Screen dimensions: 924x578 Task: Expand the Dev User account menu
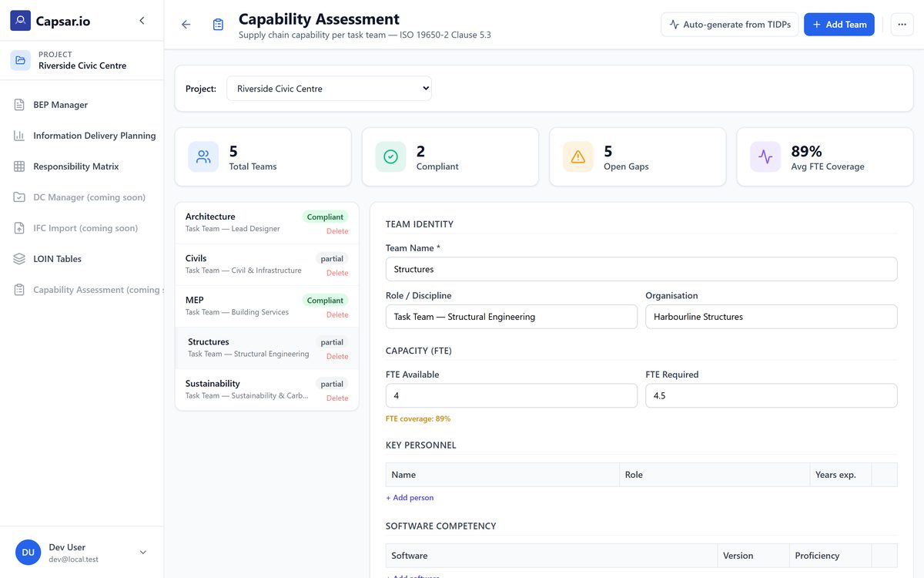(142, 553)
